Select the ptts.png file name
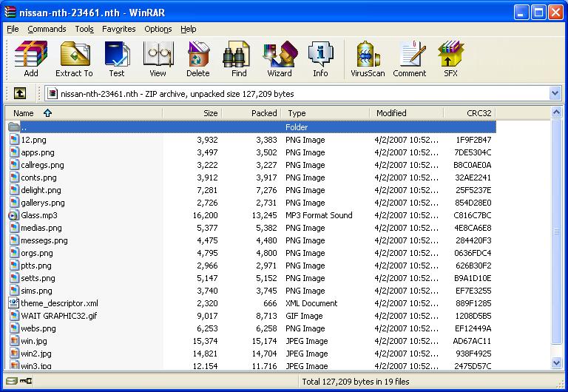The width and height of the screenshot is (568, 392). tap(36, 266)
